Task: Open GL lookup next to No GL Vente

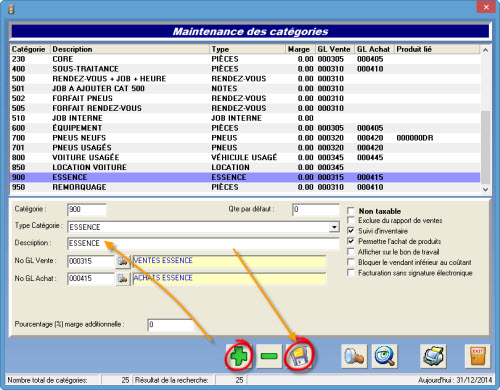Action: point(123,261)
